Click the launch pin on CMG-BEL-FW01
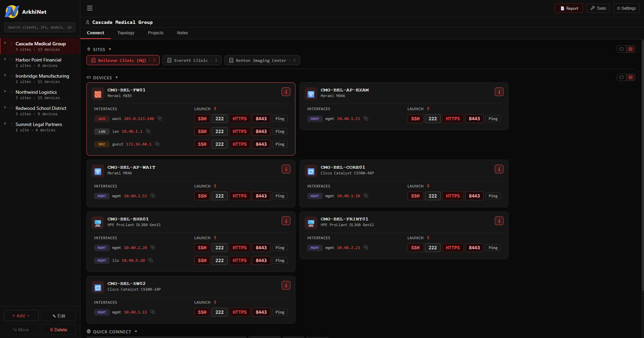 point(215,109)
